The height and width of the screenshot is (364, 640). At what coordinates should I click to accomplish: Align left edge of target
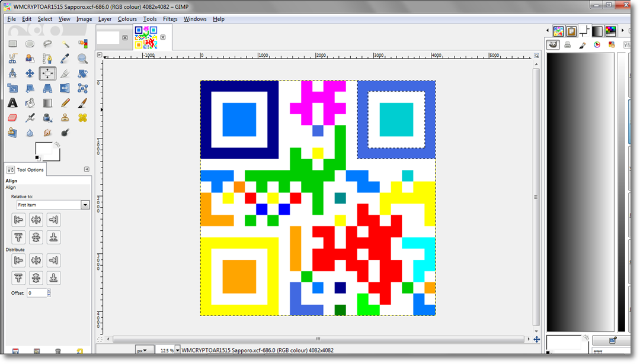tap(18, 220)
